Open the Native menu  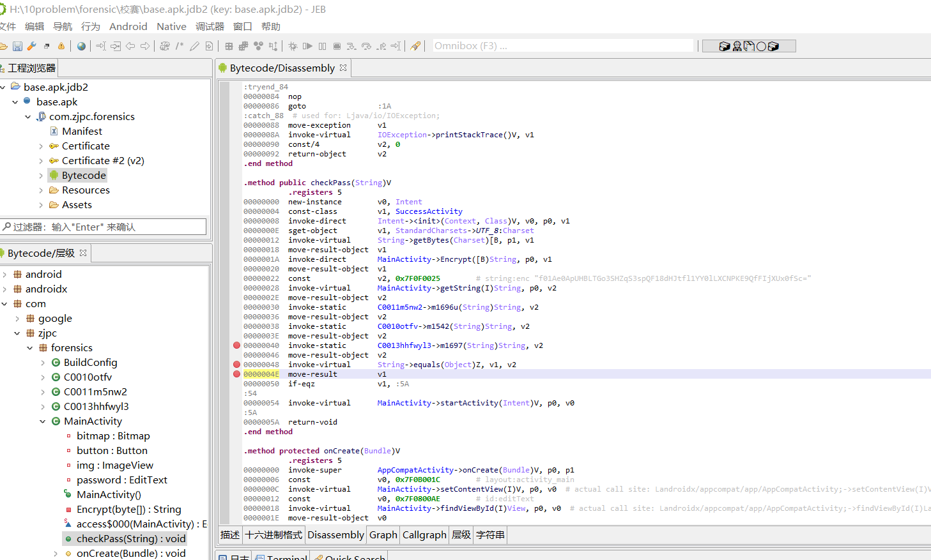pos(171,26)
